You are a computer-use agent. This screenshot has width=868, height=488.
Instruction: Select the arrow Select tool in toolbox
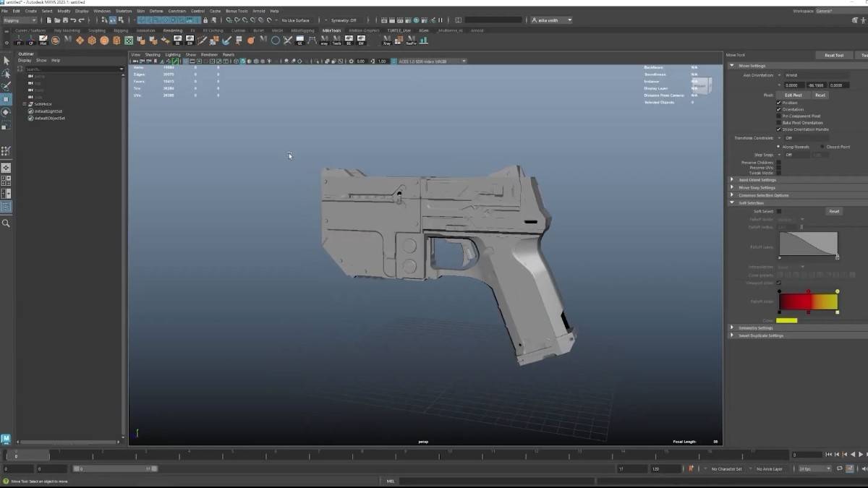click(x=6, y=61)
